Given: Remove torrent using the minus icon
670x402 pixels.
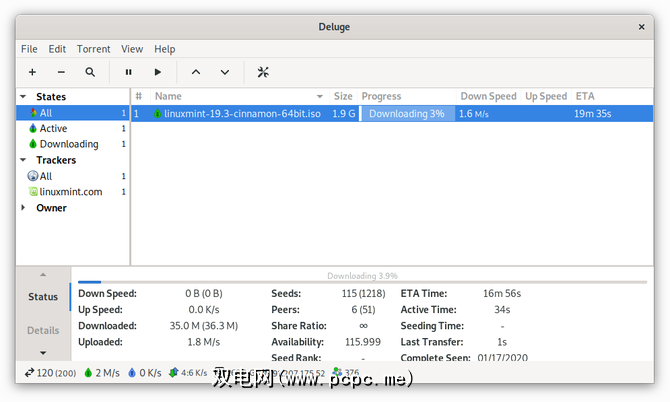Looking at the screenshot, I should (x=61, y=72).
